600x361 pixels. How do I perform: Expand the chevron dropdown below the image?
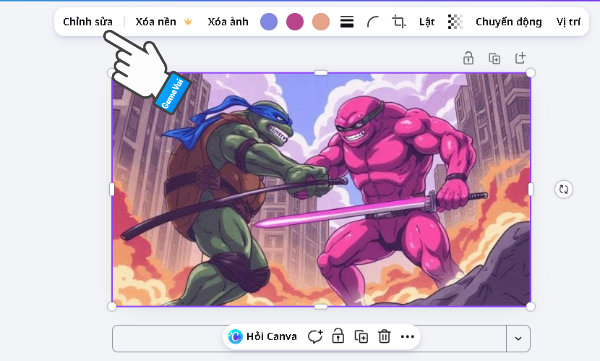[x=518, y=338]
